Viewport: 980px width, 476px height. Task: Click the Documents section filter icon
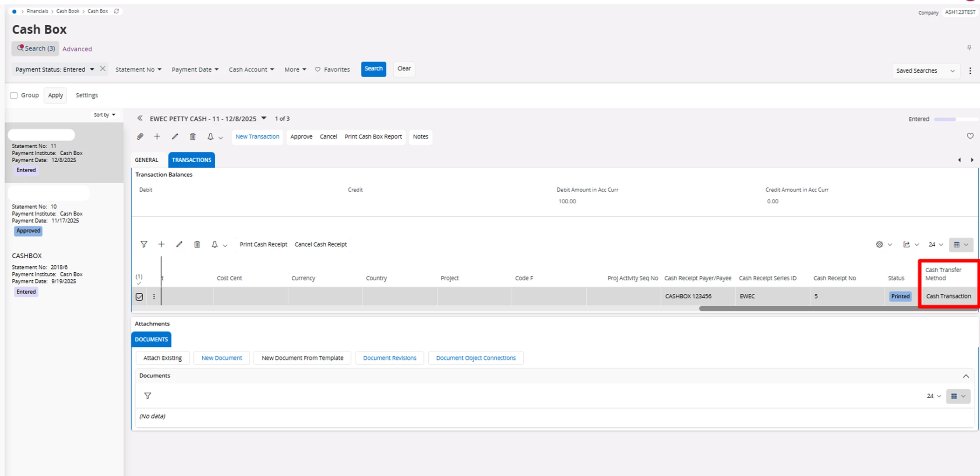148,396
